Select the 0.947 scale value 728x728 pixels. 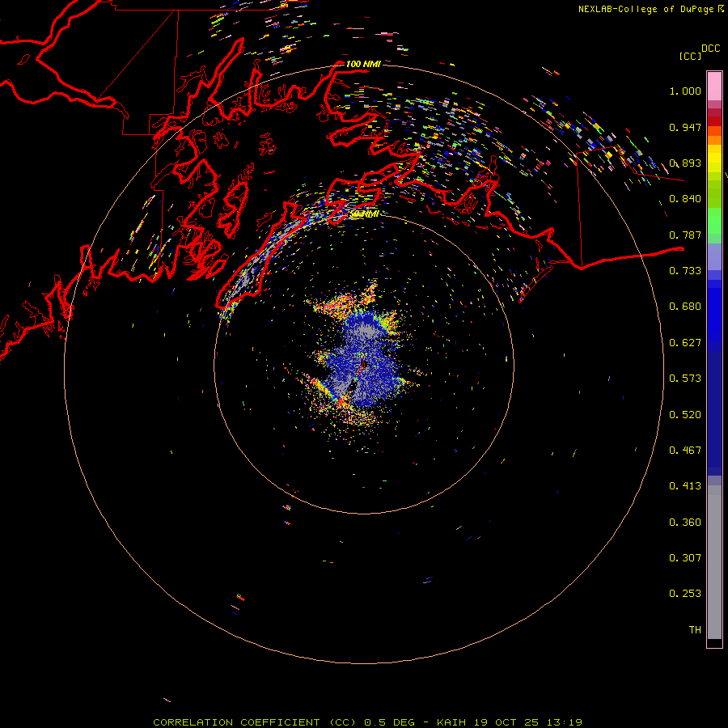[x=685, y=127]
